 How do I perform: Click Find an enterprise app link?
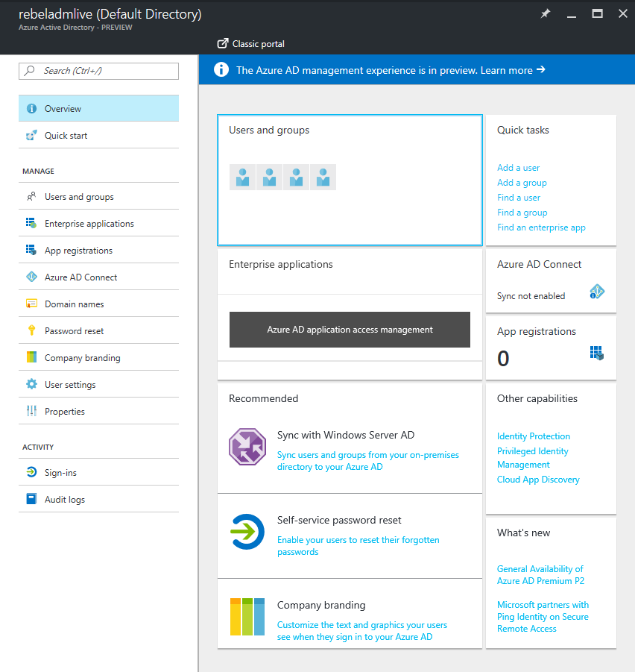pyautogui.click(x=541, y=227)
